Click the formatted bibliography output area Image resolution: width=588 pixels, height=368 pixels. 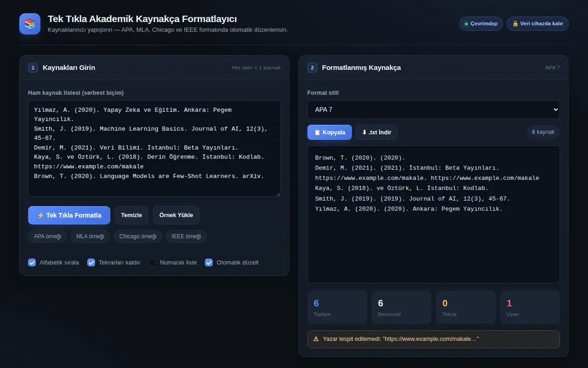pos(433,214)
